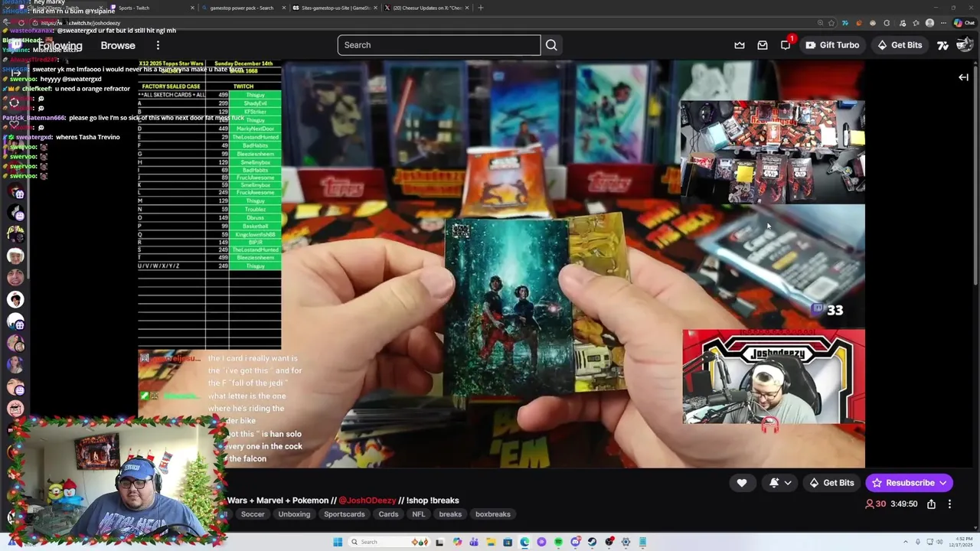Switch to the Cheesur Updates on X tab
This screenshot has width=980, height=551.
point(426,8)
